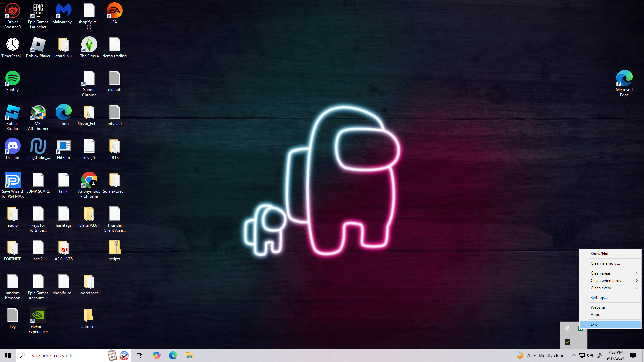
Task: Click NVIDIA icon in tray overflow
Action: [x=567, y=342]
